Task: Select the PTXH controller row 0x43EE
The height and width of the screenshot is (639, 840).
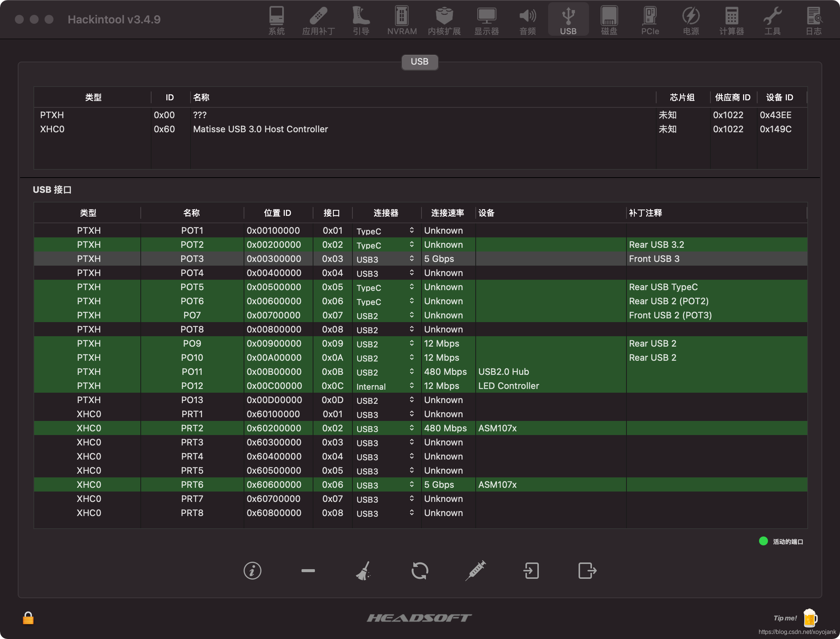Action: point(420,115)
